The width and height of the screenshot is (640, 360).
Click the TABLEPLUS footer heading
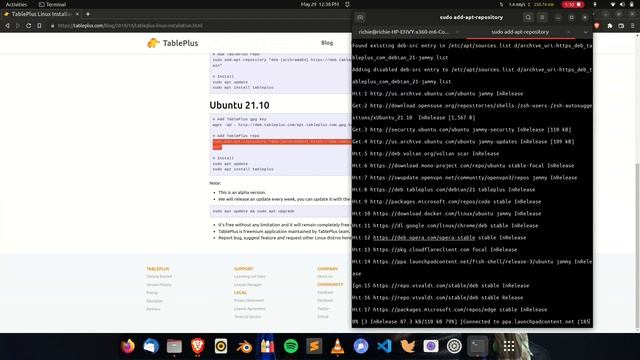(158, 269)
